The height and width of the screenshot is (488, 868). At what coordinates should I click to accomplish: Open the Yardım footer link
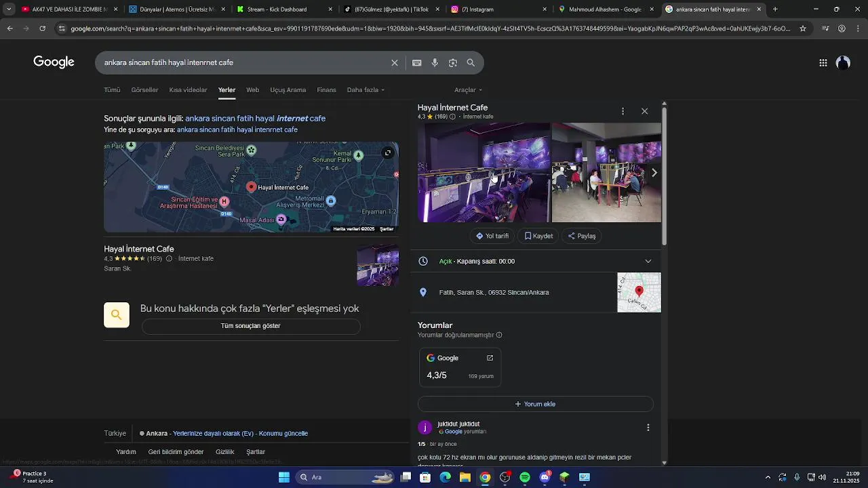point(126,452)
